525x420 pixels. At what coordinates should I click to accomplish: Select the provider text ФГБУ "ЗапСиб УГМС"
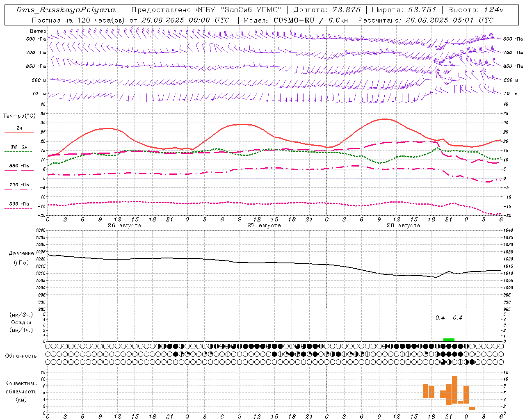pyautogui.click(x=239, y=10)
